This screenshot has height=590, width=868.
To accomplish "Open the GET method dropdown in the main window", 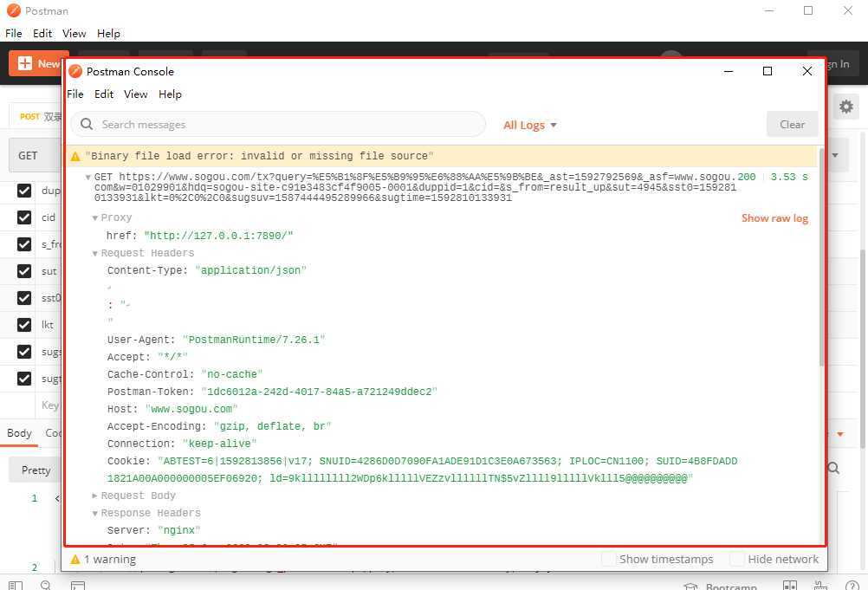I will [x=36, y=156].
